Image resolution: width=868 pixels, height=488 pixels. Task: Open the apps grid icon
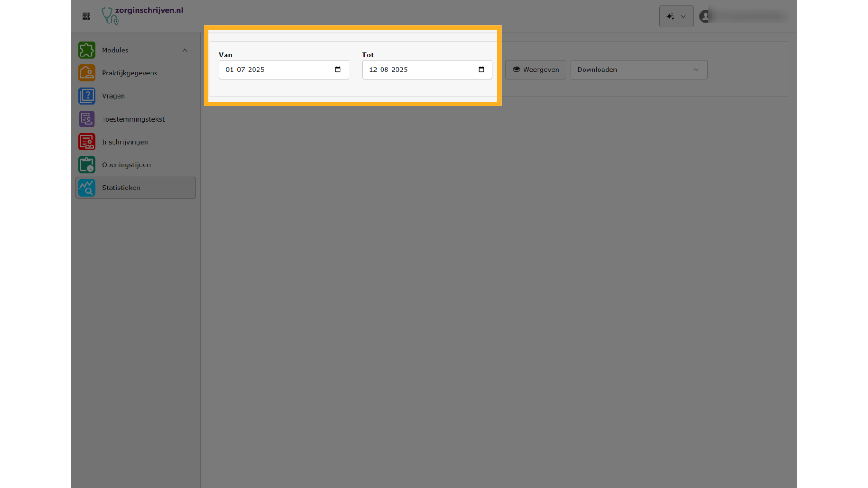(86, 17)
